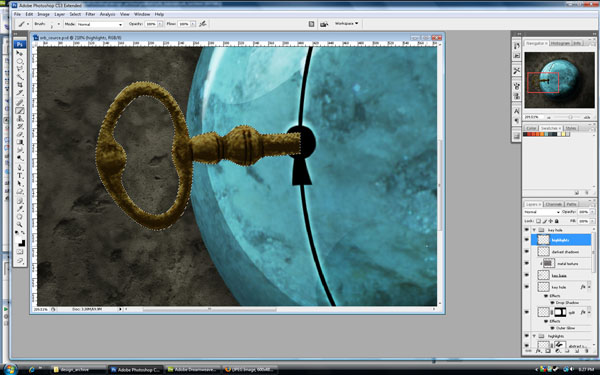Switch to the Color tab
This screenshot has width=600, height=375.
point(531,128)
